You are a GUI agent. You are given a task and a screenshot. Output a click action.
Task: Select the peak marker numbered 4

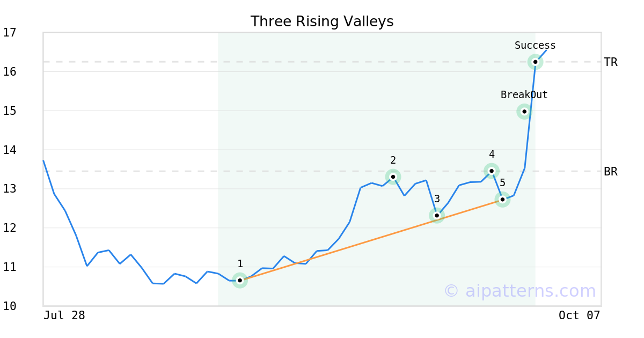pyautogui.click(x=491, y=171)
